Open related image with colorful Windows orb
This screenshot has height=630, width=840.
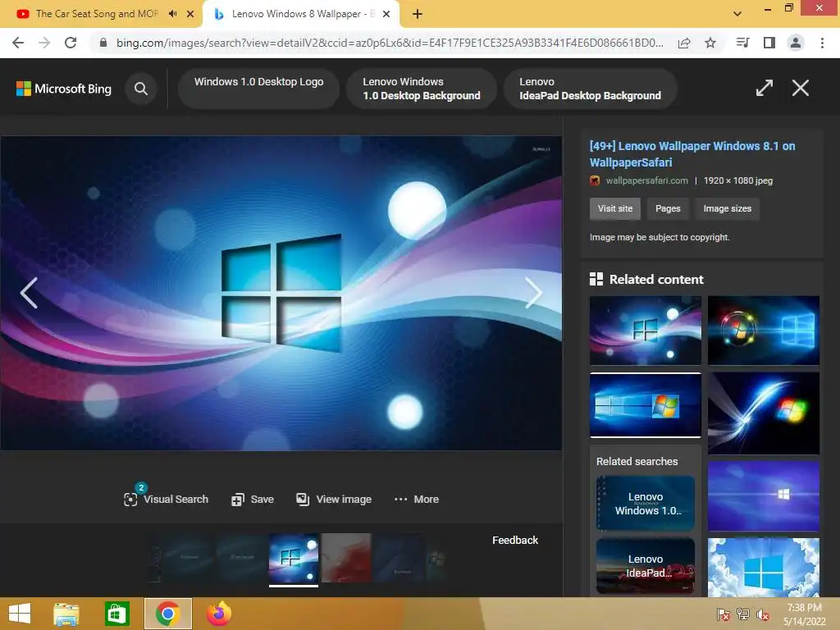coord(764,331)
